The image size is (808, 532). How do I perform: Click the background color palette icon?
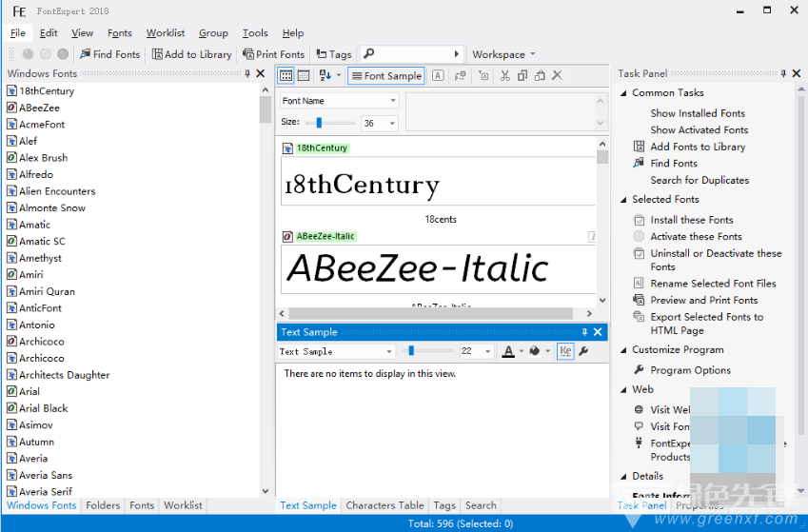coord(535,351)
